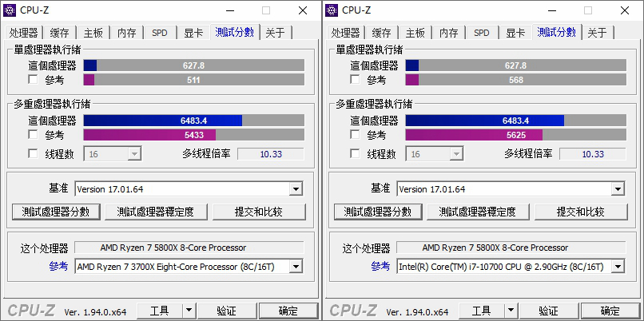Click single-thread 627.8 score bar in right window
The image size is (644, 321).
click(x=516, y=65)
